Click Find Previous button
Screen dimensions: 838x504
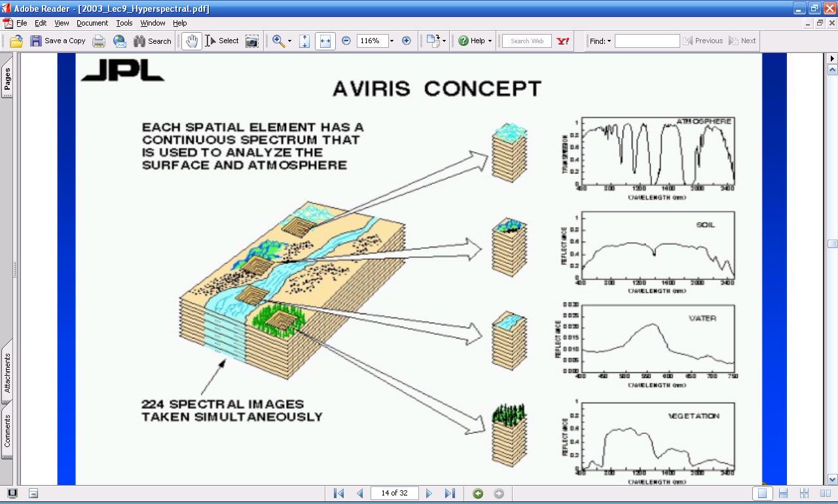click(703, 41)
